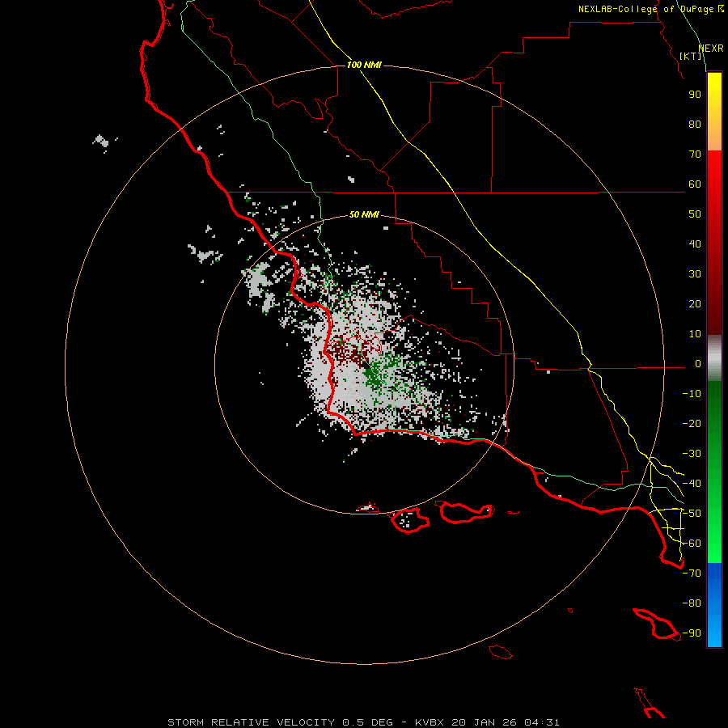Click the "[KT]" units label

click(x=691, y=56)
